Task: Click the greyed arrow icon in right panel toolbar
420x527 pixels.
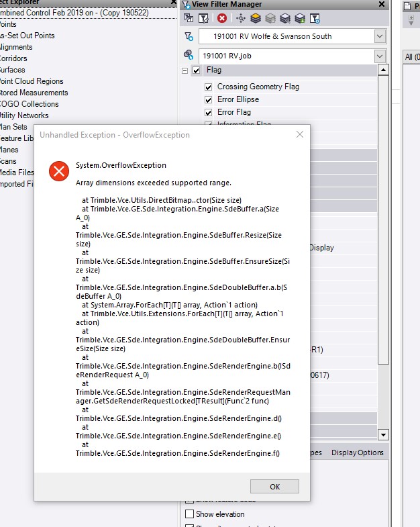Action: point(411,20)
